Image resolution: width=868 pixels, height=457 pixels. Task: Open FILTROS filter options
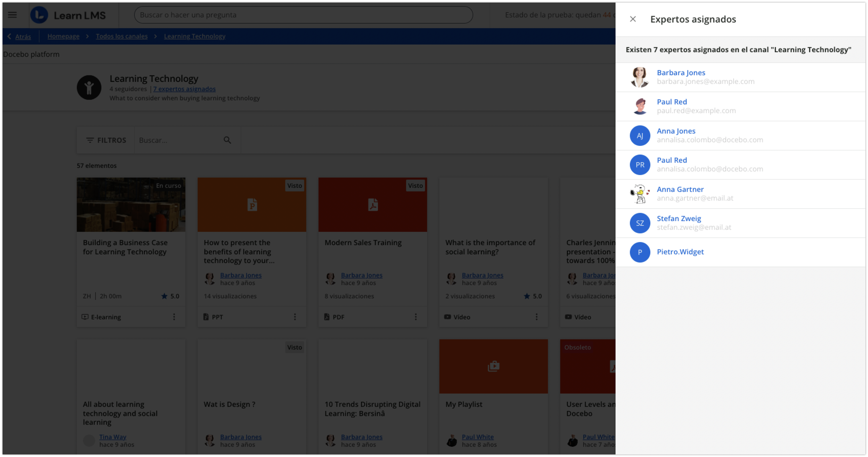coord(106,140)
